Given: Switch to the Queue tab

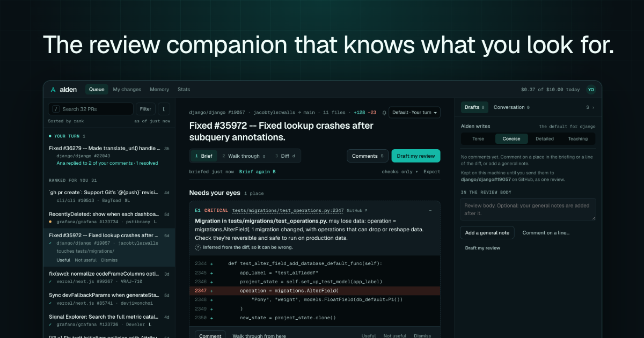Looking at the screenshot, I should tap(97, 90).
